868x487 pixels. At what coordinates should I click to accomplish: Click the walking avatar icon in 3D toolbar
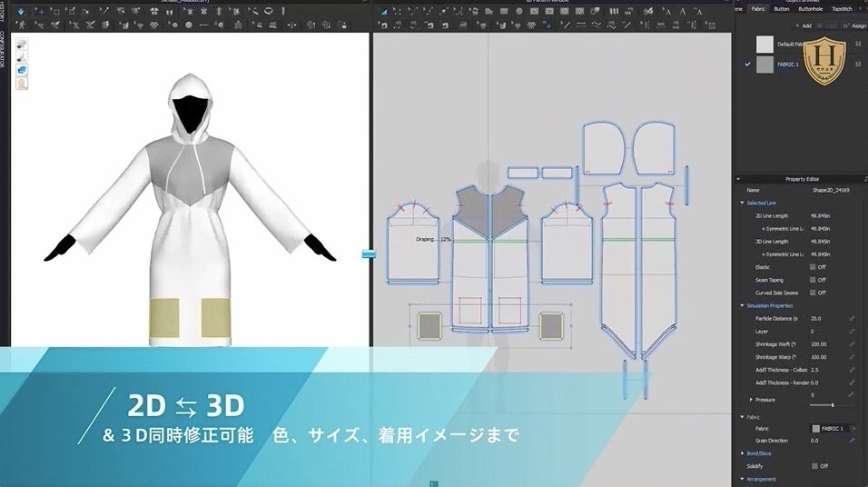click(x=21, y=25)
